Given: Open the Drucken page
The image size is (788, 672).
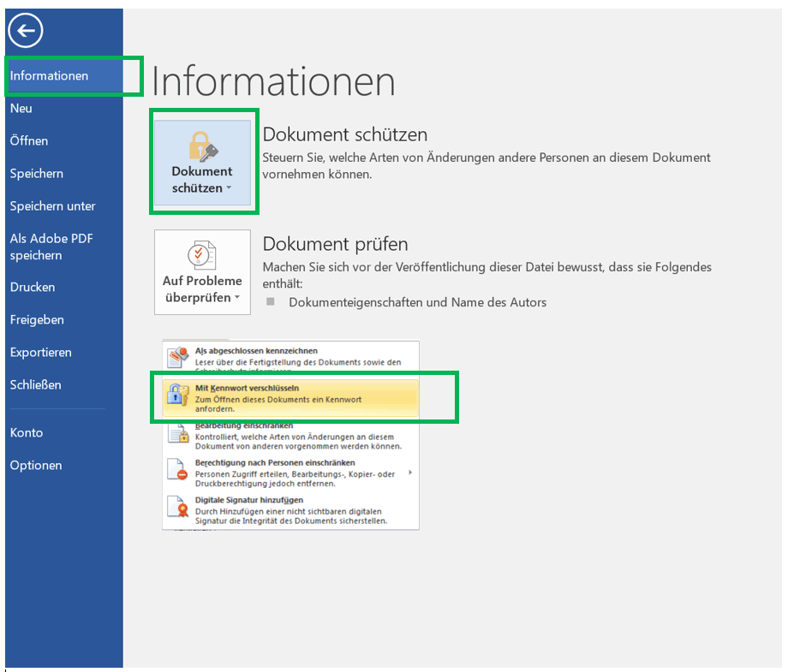Looking at the screenshot, I should [x=33, y=288].
